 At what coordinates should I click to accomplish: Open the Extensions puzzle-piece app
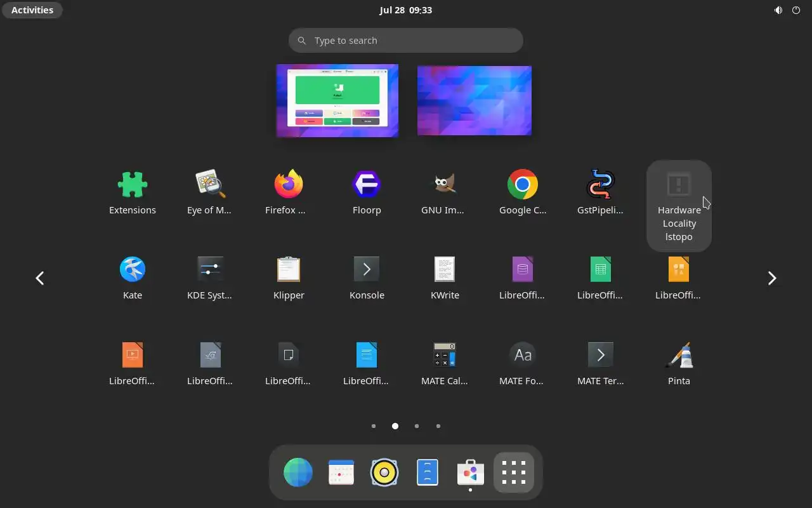[x=133, y=193]
